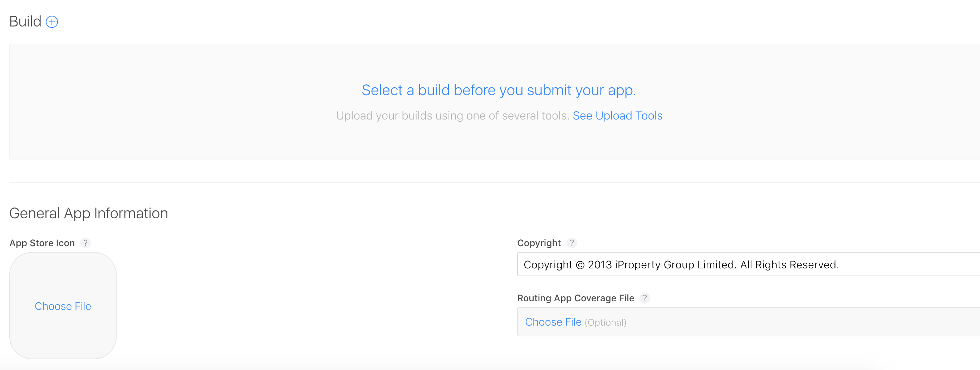
Task: Open help for Routing App Coverage File
Action: [x=645, y=298]
